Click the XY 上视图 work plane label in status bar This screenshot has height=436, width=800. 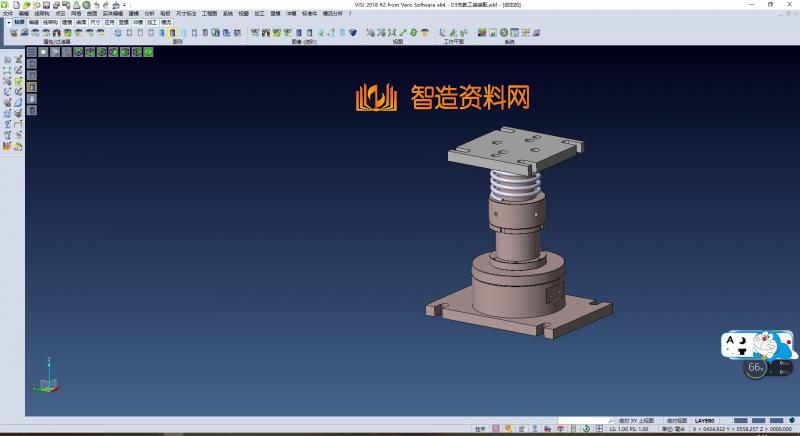[x=636, y=421]
